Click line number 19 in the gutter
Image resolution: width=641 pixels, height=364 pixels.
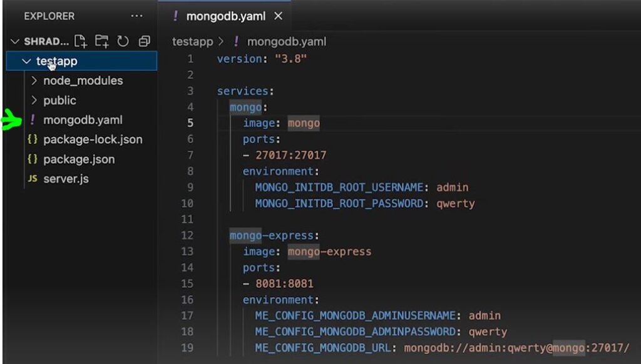[187, 348]
